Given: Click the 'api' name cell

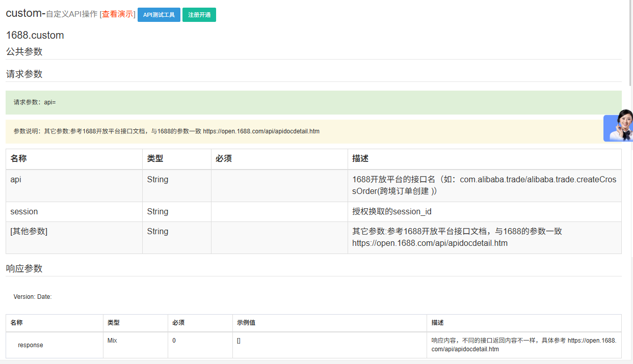Looking at the screenshot, I should [x=74, y=186].
